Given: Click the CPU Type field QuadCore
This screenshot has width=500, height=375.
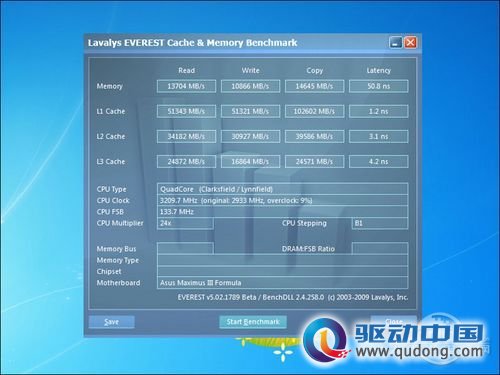Looking at the screenshot, I should [282, 189].
